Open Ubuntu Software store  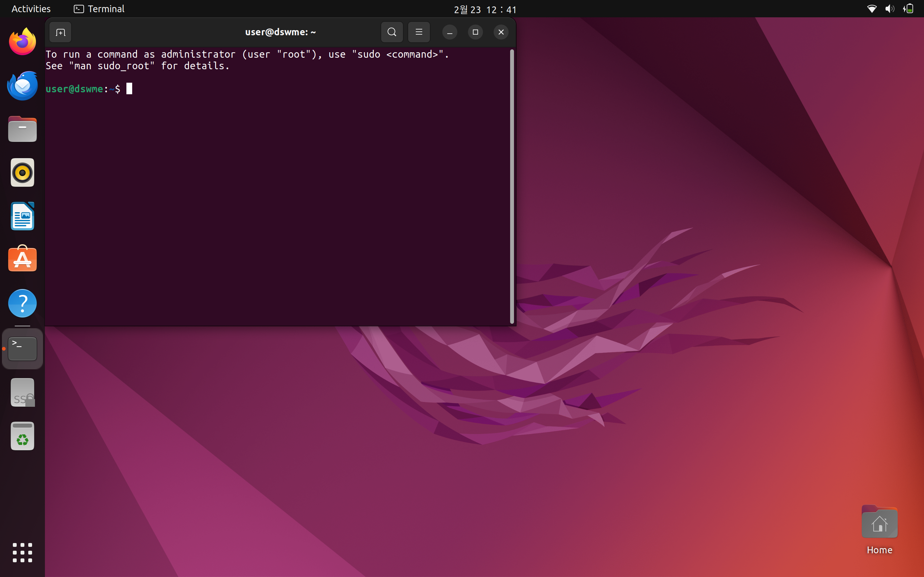point(22,260)
